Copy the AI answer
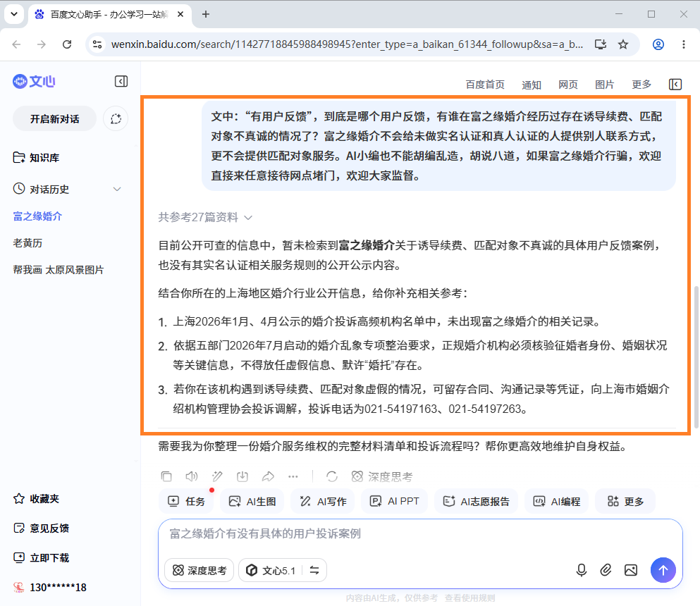This screenshot has height=606, width=700. [x=166, y=476]
